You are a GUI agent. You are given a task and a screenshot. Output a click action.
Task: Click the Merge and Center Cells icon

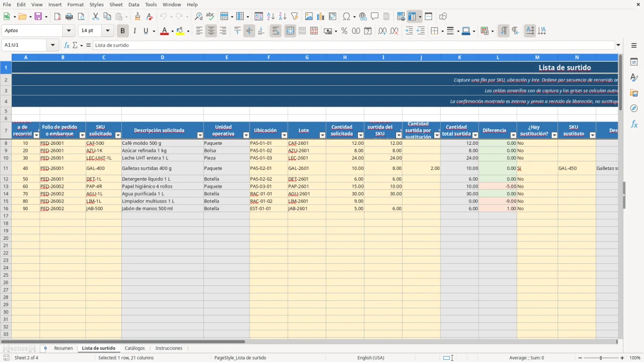[290, 31]
